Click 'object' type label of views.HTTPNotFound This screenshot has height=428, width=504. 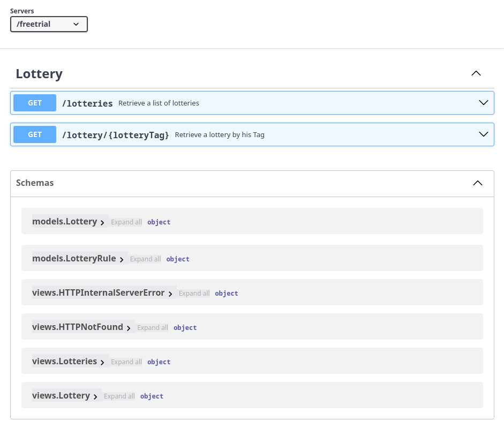tap(185, 328)
